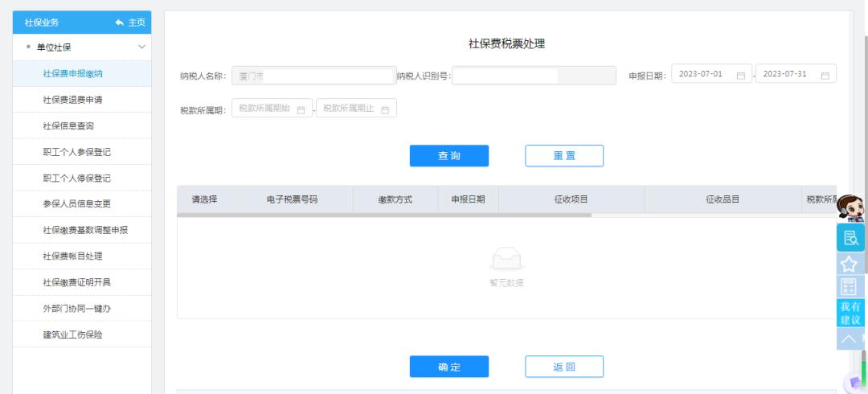This screenshot has height=394, width=868.
Task: Open 建筑业工伤保险 menu item
Action: pyautogui.click(x=82, y=334)
